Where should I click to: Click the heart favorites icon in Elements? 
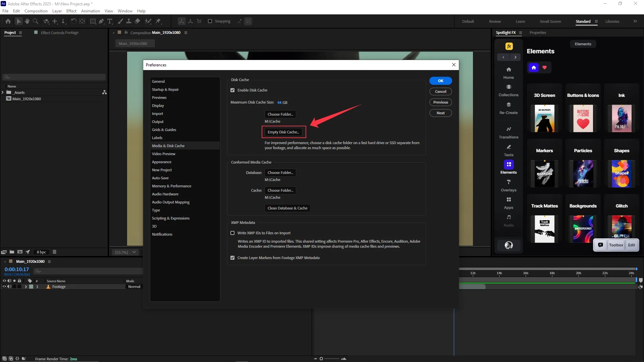(x=544, y=67)
